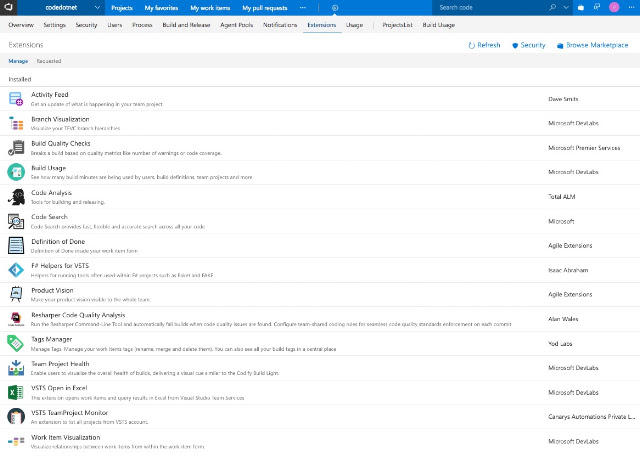The width and height of the screenshot is (640, 464).
Task: Open the Branch Visualization extension title
Action: tap(60, 119)
